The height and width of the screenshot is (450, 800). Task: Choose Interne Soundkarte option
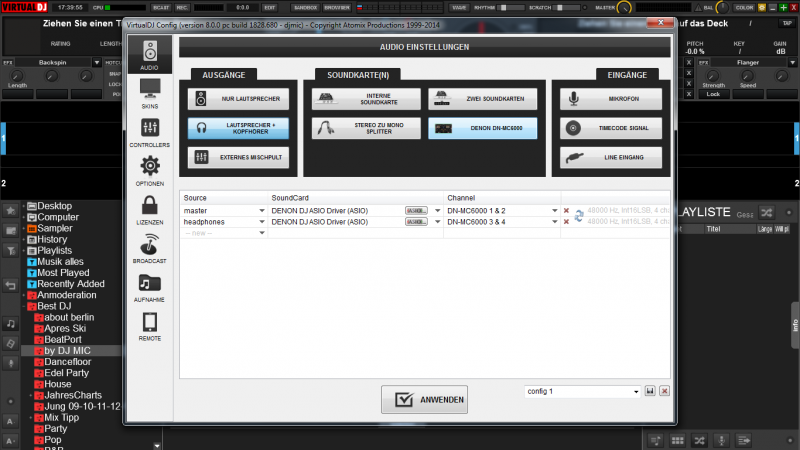coord(366,99)
